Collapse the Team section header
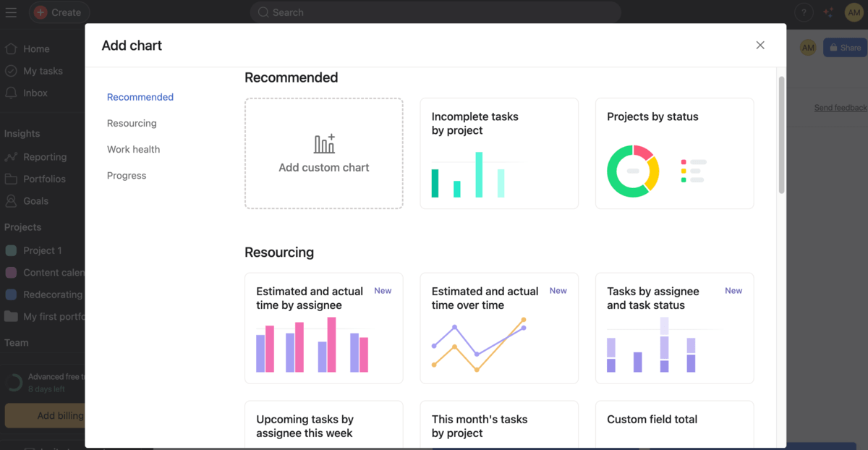868x450 pixels. tap(16, 342)
